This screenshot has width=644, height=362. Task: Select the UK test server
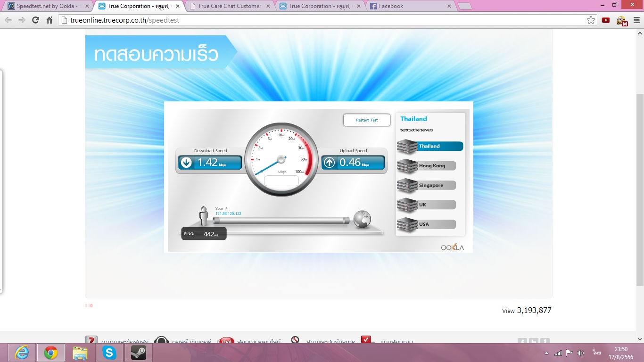pyautogui.click(x=427, y=205)
